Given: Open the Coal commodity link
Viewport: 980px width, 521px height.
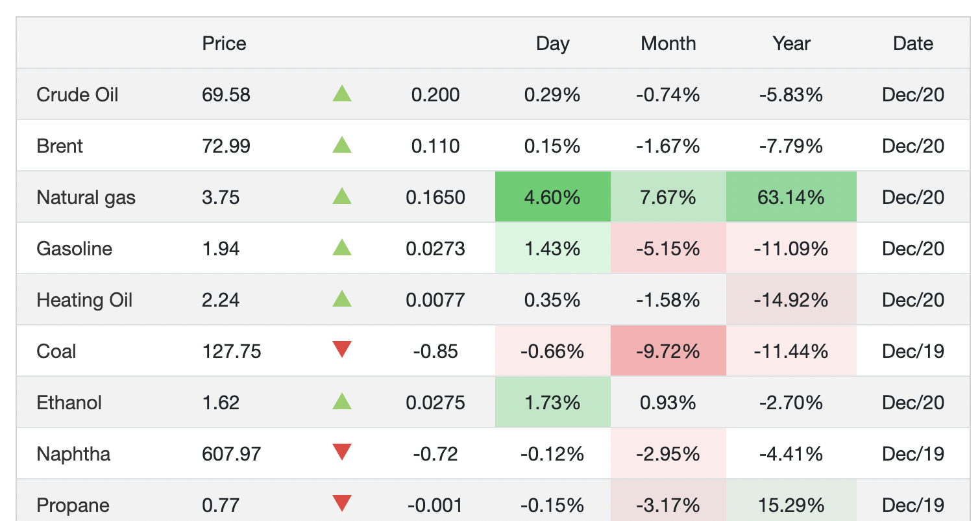Looking at the screenshot, I should point(56,351).
